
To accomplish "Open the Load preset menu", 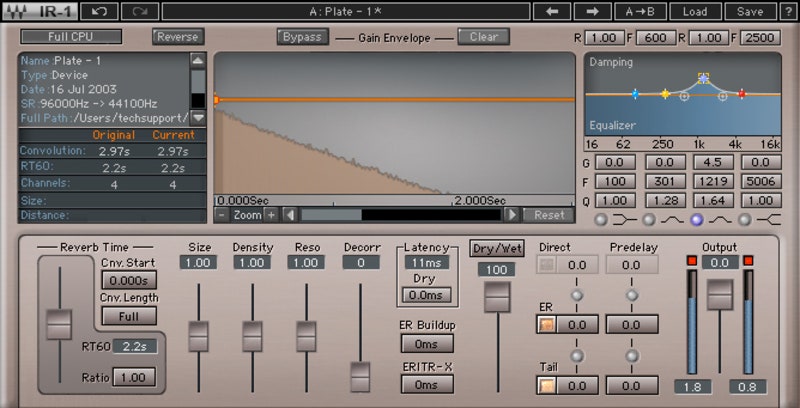I will pos(694,11).
